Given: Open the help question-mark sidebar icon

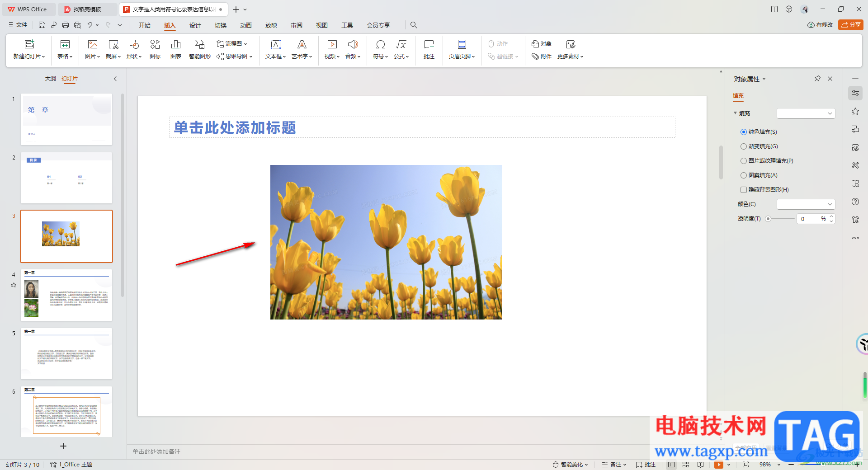Looking at the screenshot, I should (x=855, y=202).
